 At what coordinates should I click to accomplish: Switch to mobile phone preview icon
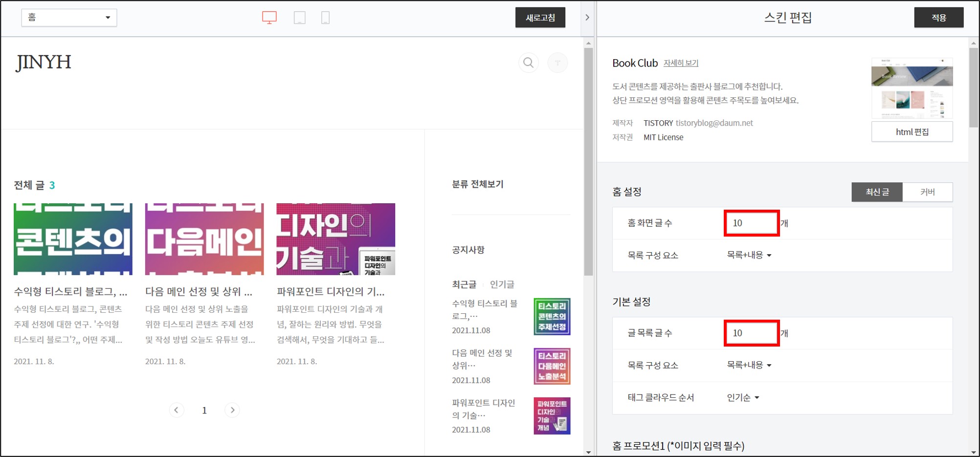pos(325,18)
